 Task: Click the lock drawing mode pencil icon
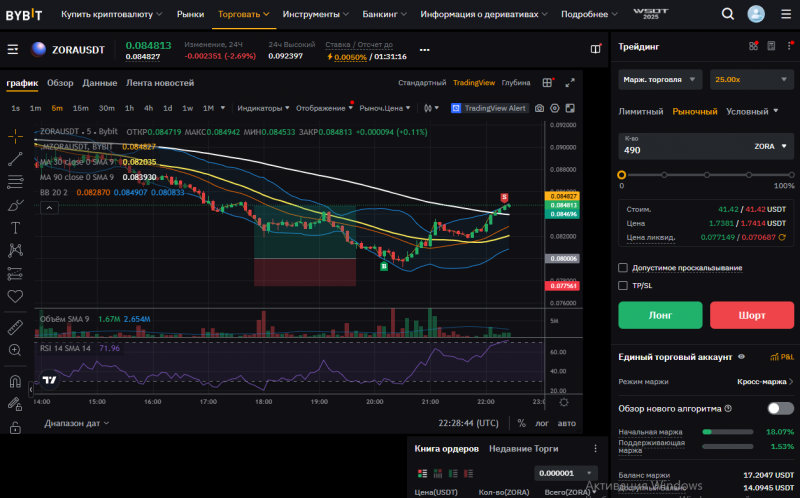15,404
